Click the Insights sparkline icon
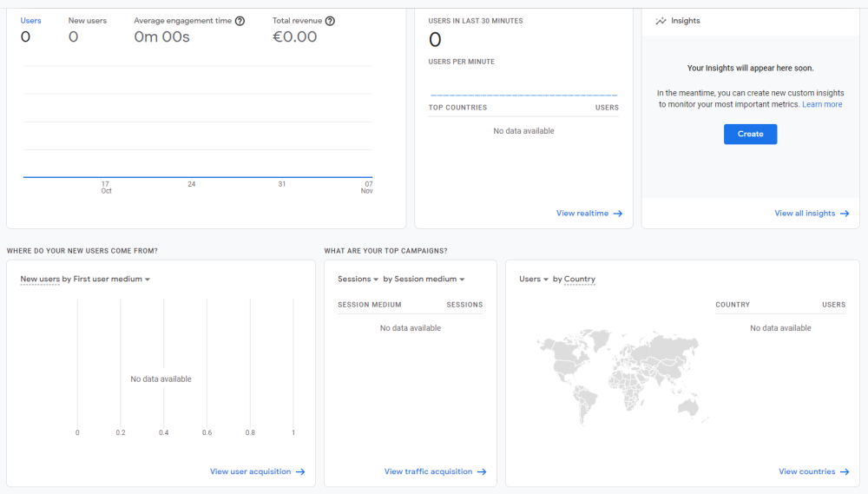Image resolution: width=868 pixels, height=494 pixels. click(661, 21)
